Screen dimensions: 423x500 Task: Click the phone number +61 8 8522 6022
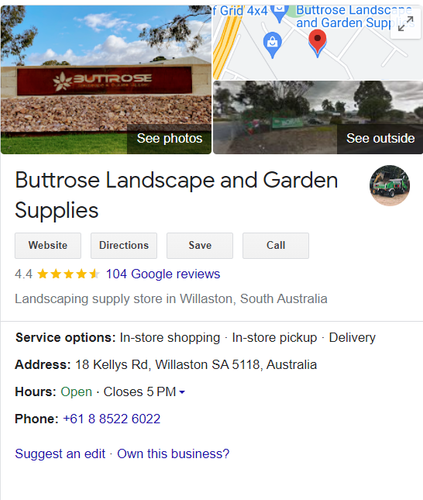(112, 419)
